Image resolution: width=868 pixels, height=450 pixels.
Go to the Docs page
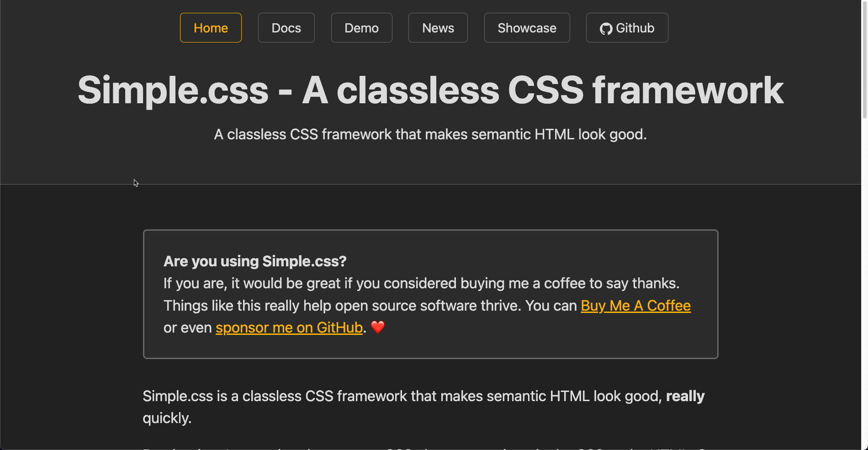point(286,28)
